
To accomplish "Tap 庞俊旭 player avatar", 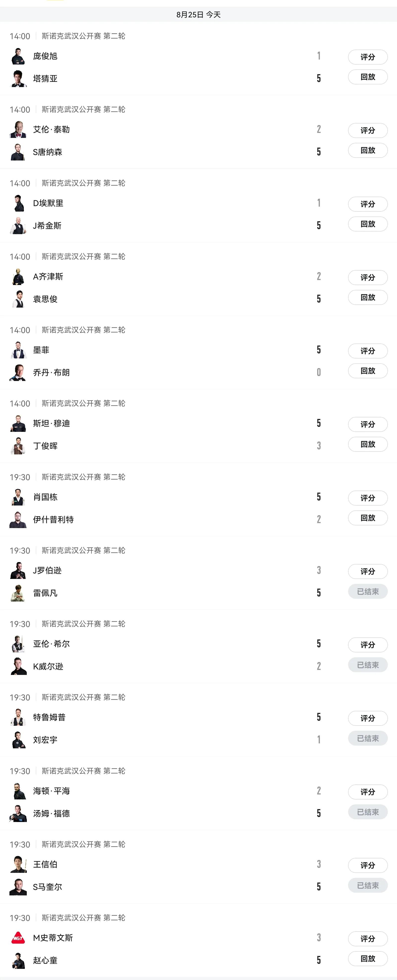I will tap(18, 56).
